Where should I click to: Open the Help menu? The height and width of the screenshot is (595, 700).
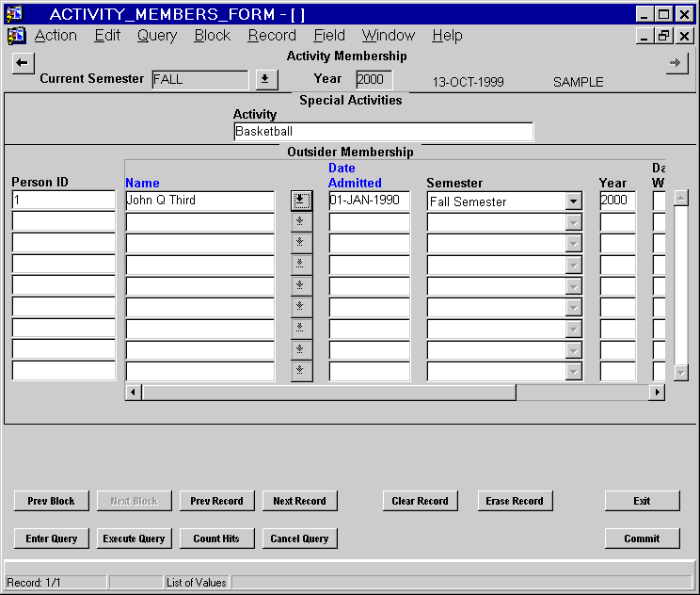click(447, 35)
